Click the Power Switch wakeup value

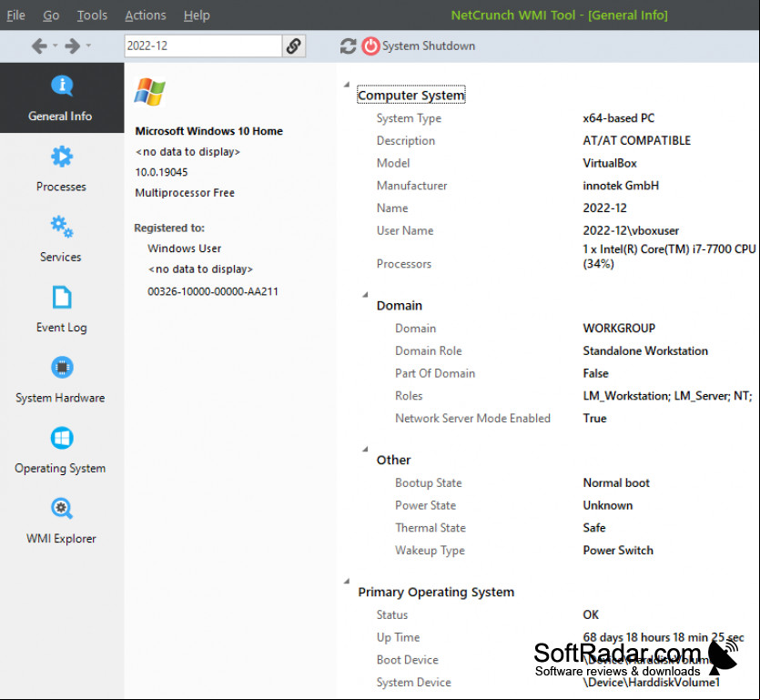pyautogui.click(x=618, y=550)
